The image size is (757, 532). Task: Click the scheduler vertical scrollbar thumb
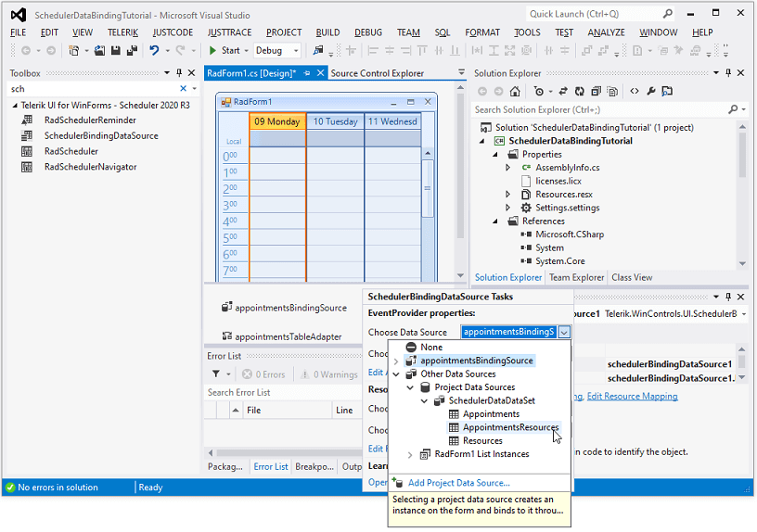[428, 188]
